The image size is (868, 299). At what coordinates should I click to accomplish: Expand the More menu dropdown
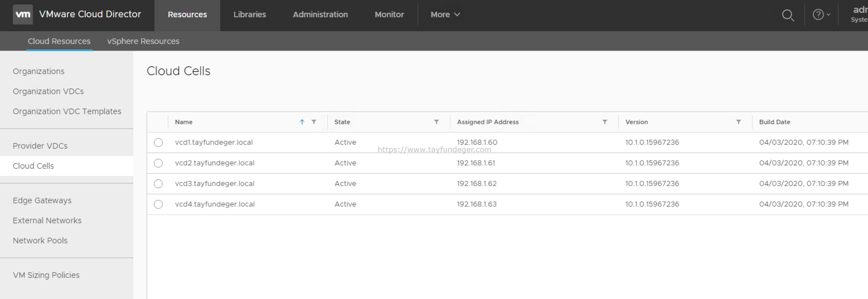point(445,14)
